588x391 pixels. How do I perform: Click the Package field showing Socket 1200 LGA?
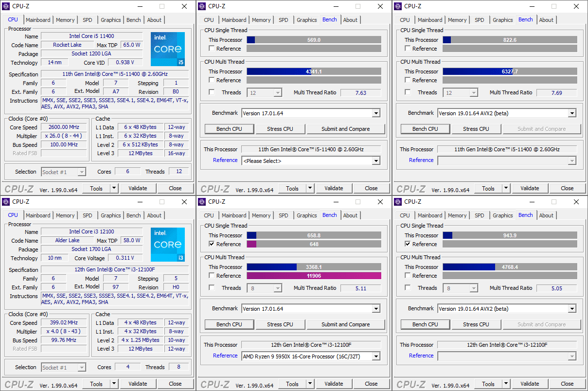(91, 54)
